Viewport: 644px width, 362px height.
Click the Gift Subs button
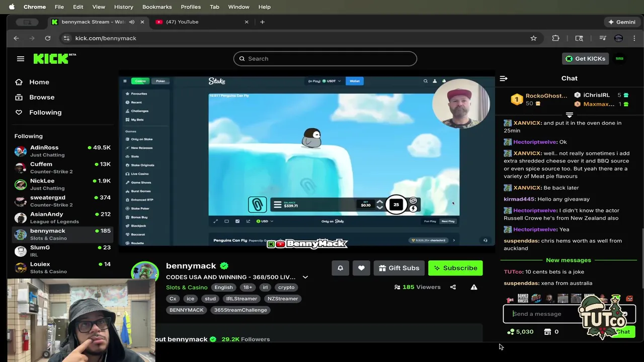coord(399,268)
